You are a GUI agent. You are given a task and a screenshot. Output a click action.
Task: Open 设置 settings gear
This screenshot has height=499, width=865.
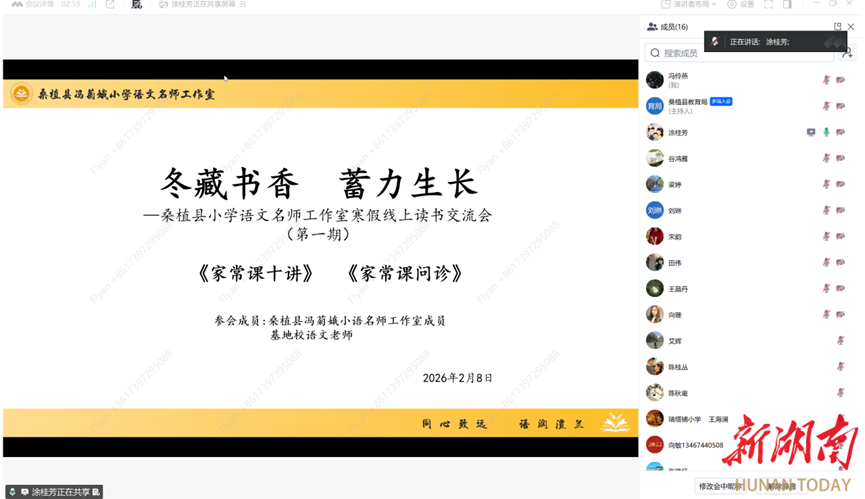click(x=741, y=5)
